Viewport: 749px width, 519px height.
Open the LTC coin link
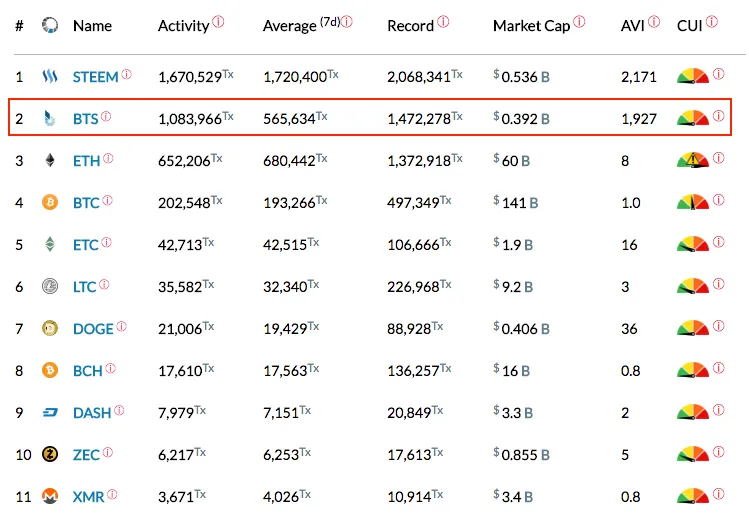(85, 287)
